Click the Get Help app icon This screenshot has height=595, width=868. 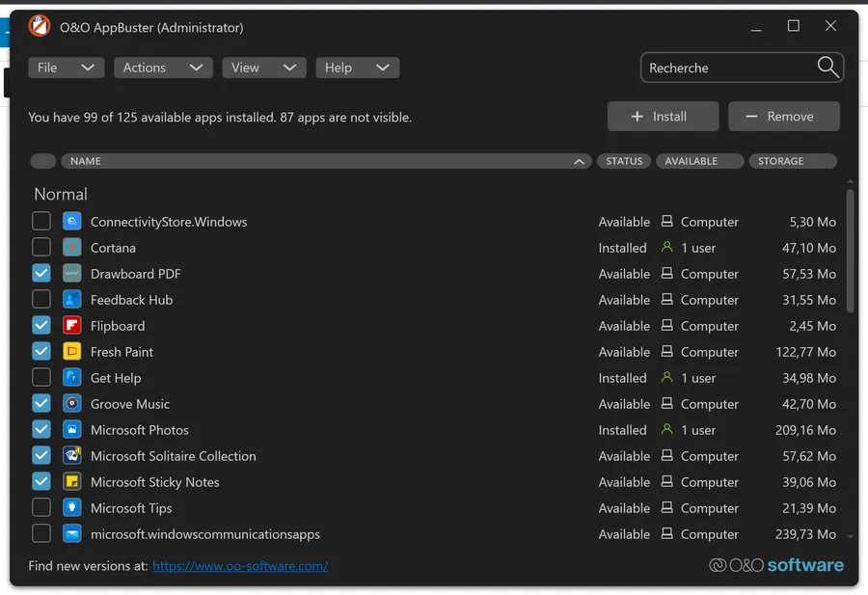pyautogui.click(x=72, y=377)
